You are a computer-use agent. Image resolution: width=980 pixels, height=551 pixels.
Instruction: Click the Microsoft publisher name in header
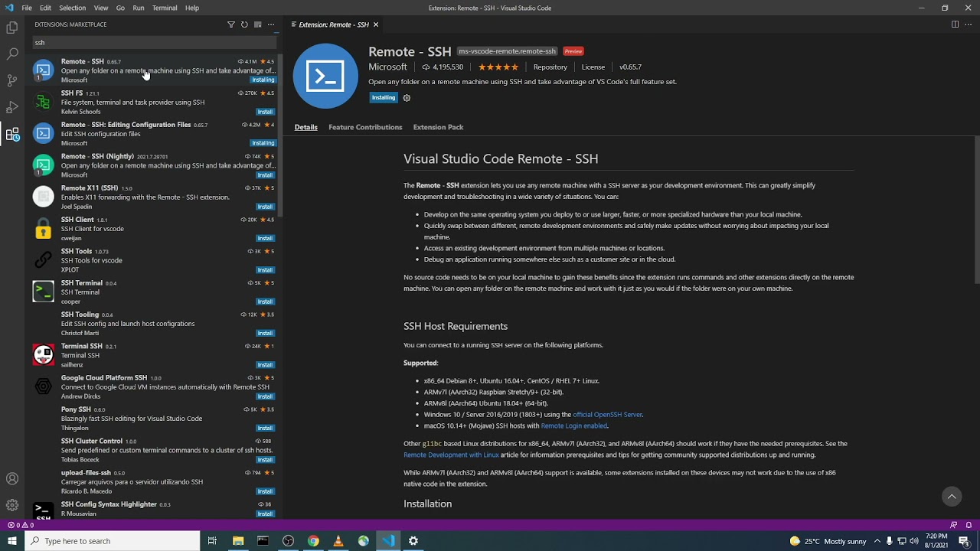tap(387, 67)
